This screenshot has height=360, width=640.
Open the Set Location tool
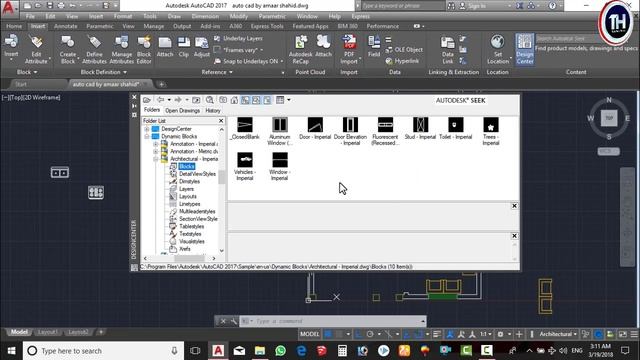point(498,49)
